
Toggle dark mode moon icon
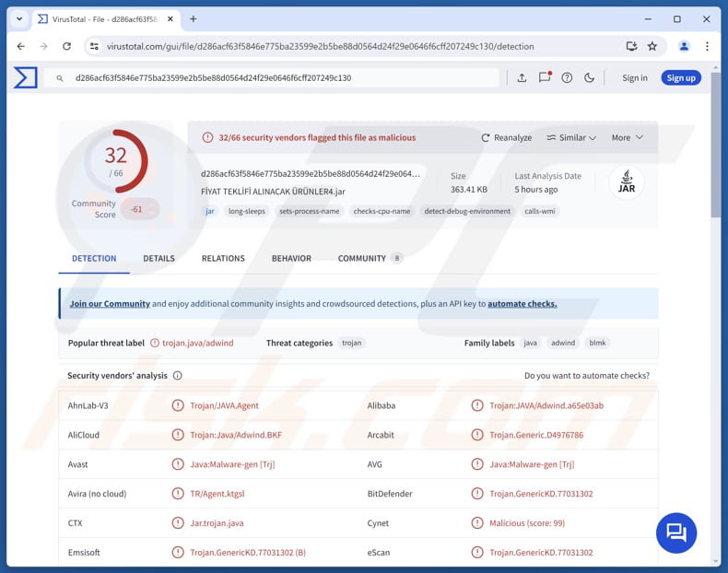(x=590, y=78)
